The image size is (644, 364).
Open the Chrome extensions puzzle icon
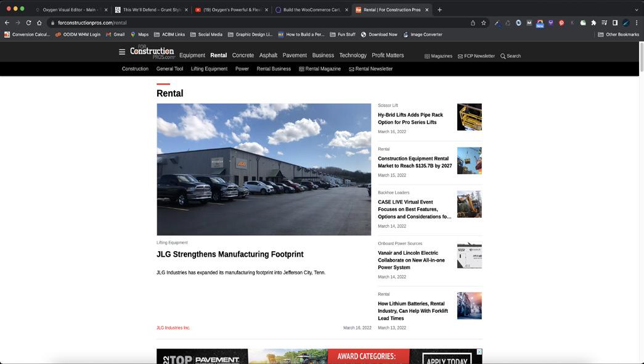click(593, 23)
